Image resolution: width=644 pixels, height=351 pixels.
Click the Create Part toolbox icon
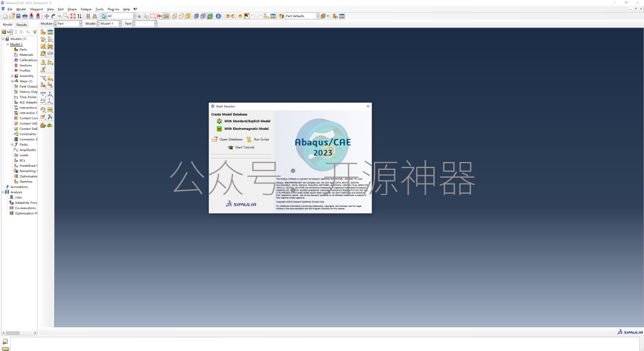point(43,32)
